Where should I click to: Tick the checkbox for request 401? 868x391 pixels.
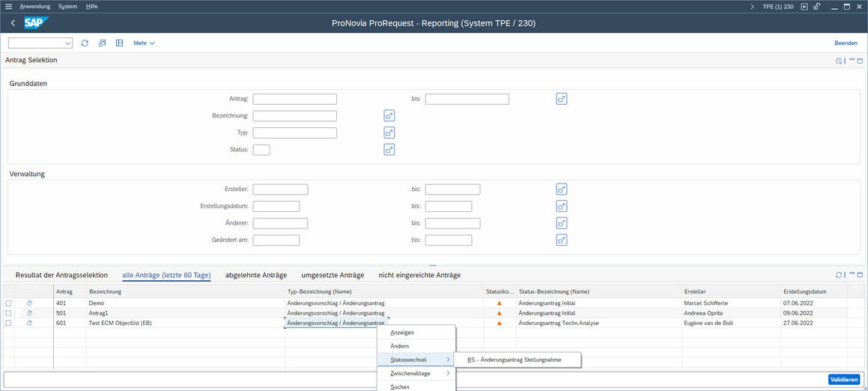(8, 303)
